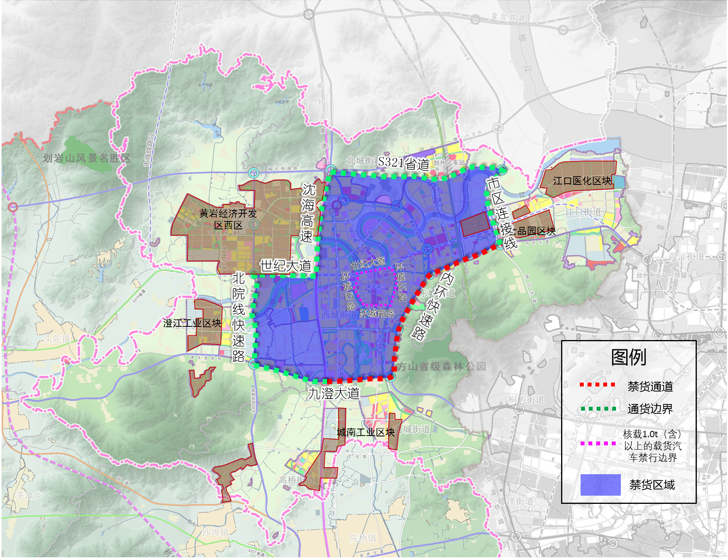Click the magenta dotted legend line sample
Screen dimensions: 728x560
[598, 443]
